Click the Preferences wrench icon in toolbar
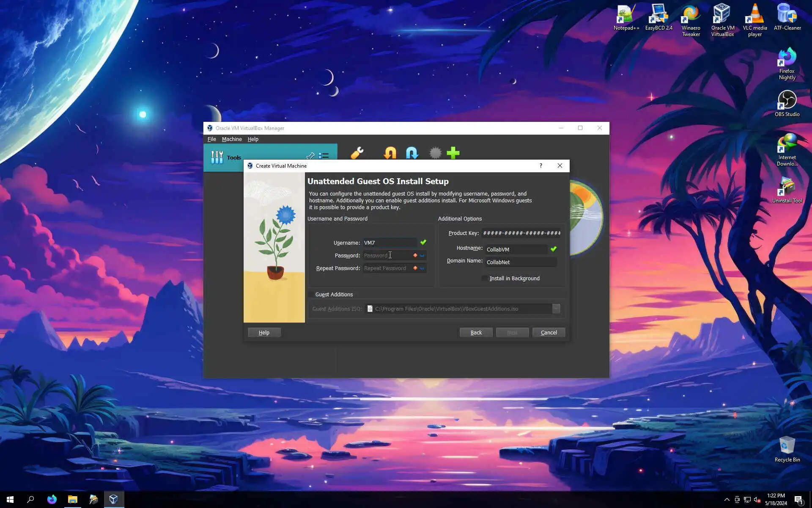This screenshot has height=508, width=812. click(357, 153)
